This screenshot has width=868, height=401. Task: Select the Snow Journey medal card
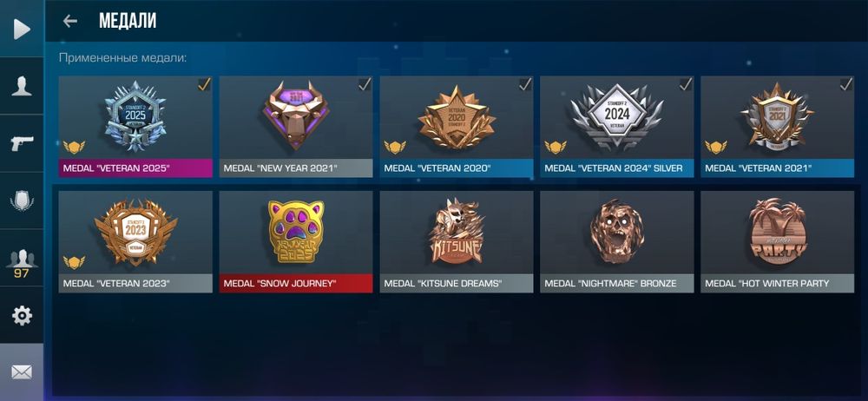point(296,241)
